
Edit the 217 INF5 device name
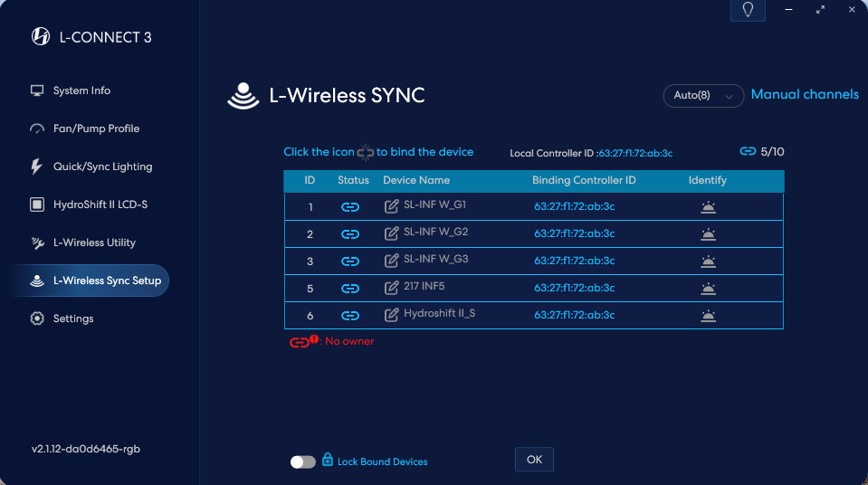(x=391, y=288)
